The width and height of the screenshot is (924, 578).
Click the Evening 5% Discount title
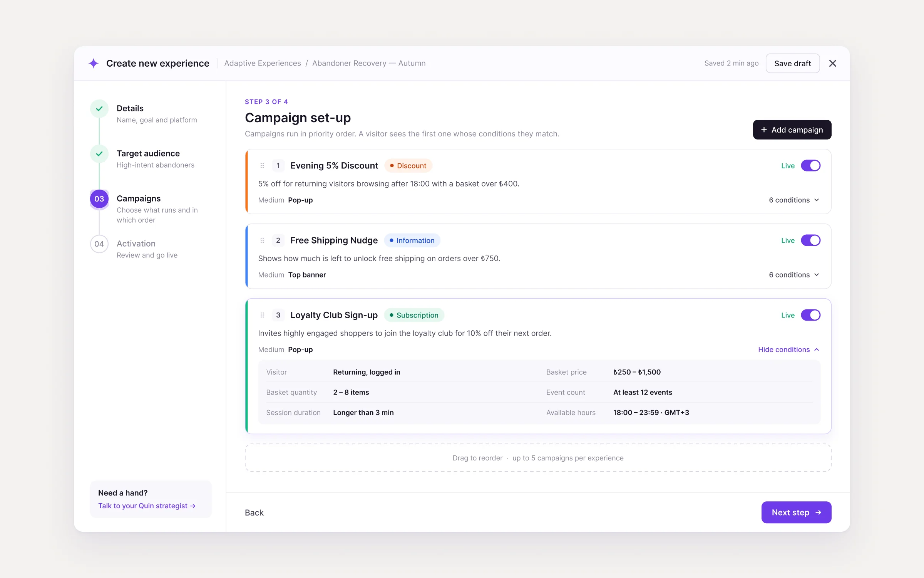(334, 166)
